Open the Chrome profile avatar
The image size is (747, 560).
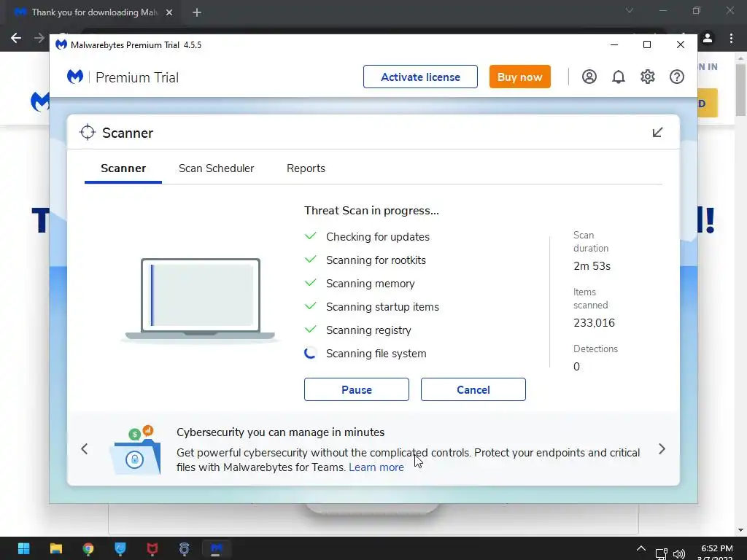[708, 38]
